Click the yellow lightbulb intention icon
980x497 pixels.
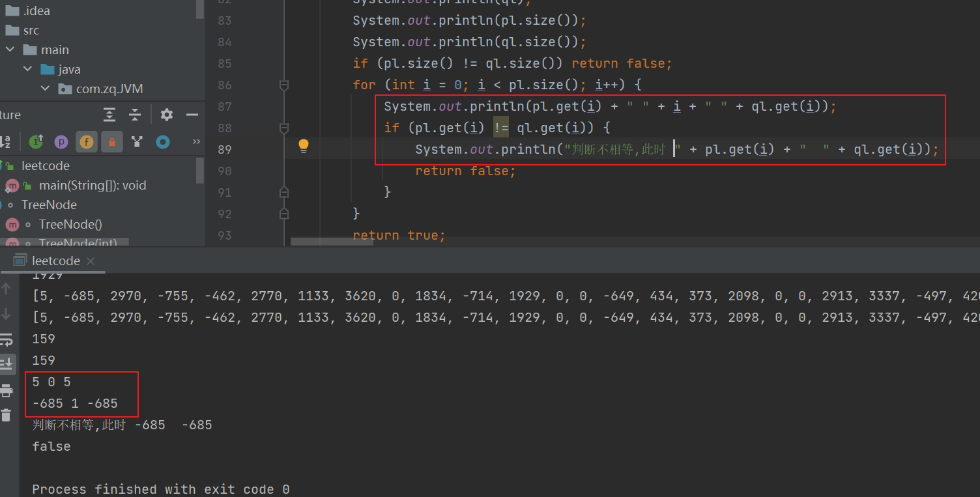tap(304, 146)
